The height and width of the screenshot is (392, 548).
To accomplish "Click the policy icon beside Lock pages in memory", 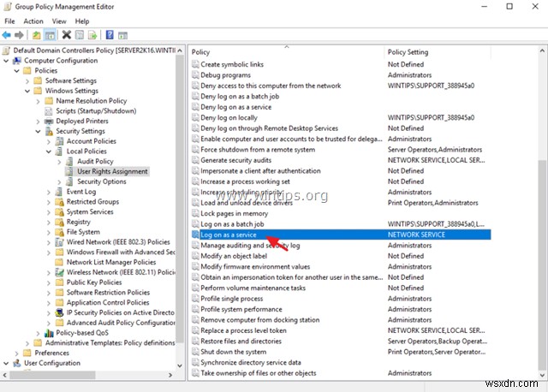I will click(195, 213).
